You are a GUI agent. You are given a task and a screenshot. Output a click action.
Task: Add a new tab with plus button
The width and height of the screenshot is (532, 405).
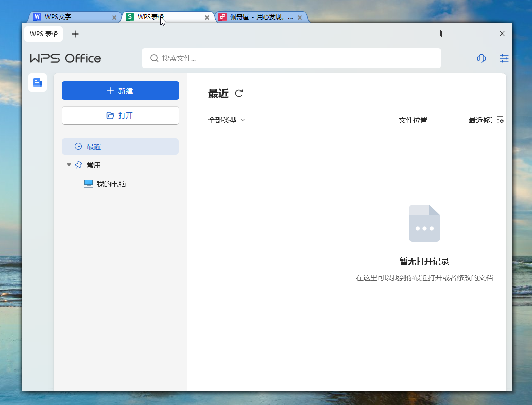click(75, 34)
